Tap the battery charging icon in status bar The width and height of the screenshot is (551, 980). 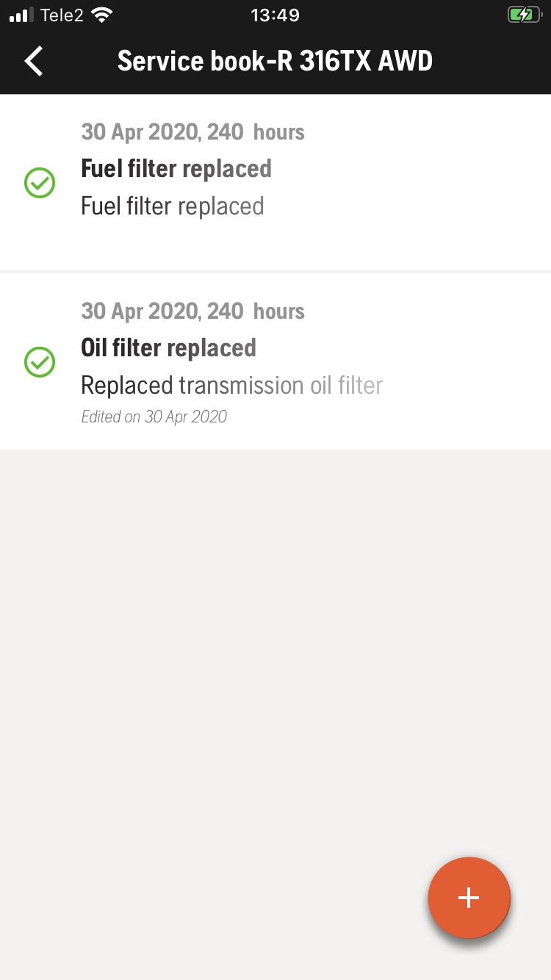(x=524, y=15)
